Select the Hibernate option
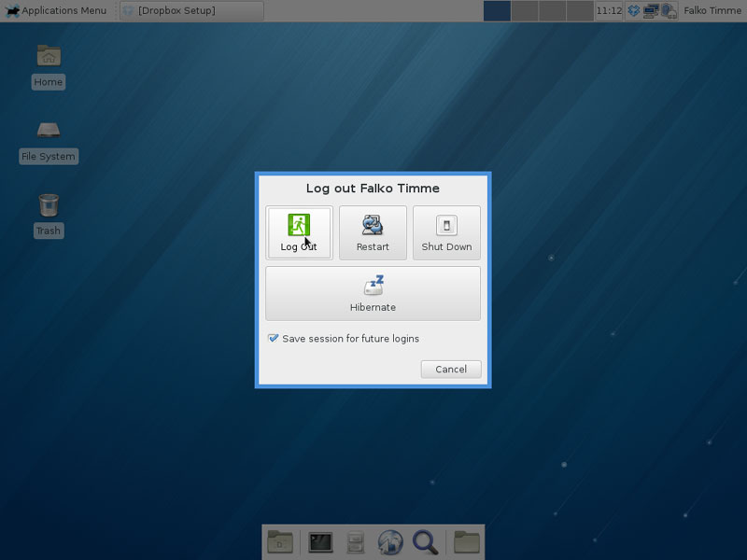This screenshot has width=747, height=560. click(x=373, y=293)
